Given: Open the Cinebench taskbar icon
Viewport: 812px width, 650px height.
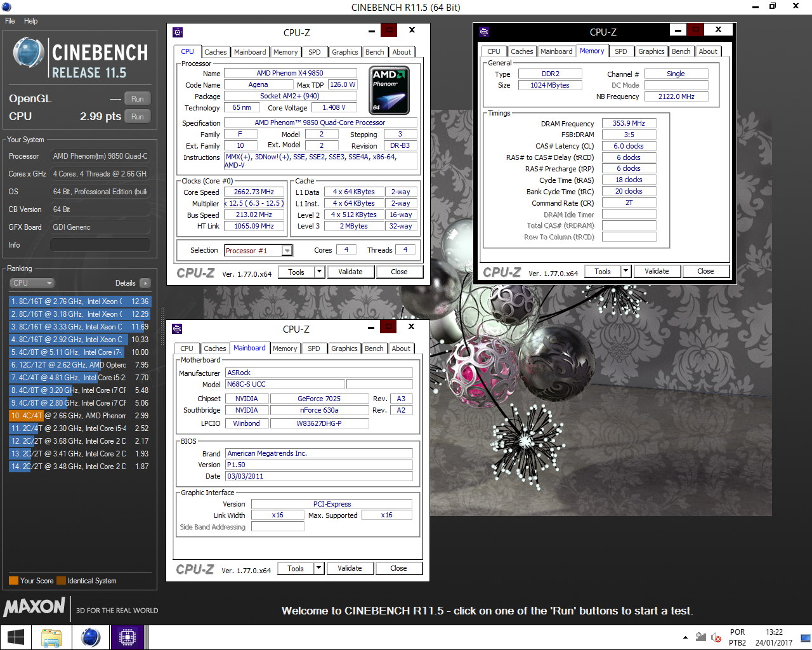Looking at the screenshot, I should [x=90, y=637].
